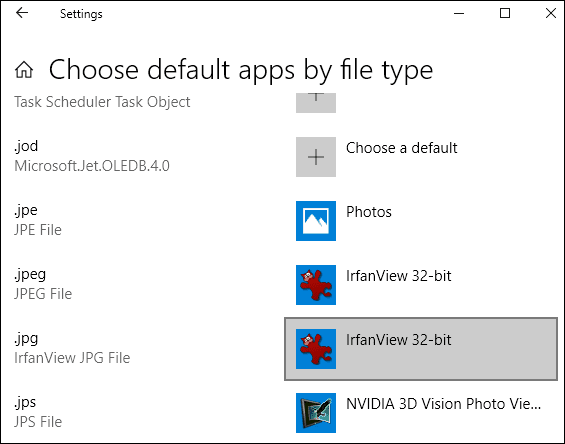Change the Photos default for .jpe

369,212
